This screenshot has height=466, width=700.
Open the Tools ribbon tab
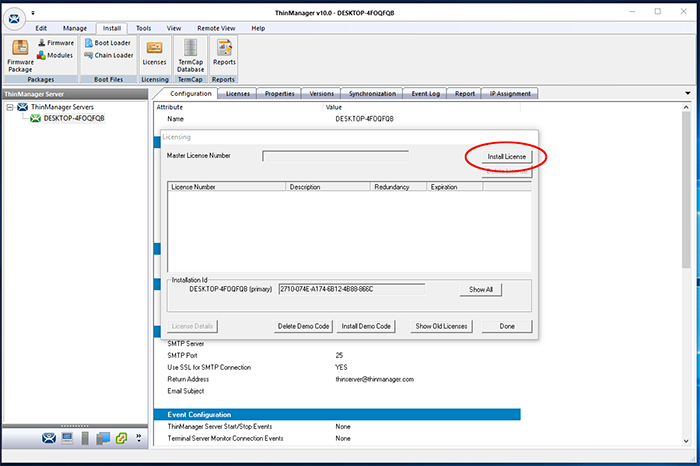[143, 28]
